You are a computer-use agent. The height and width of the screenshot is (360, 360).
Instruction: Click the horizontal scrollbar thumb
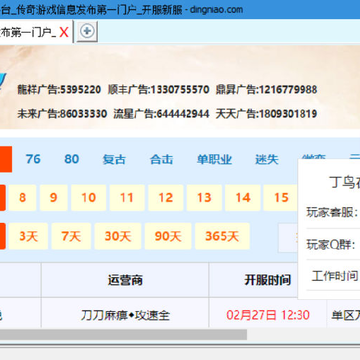[123, 335]
